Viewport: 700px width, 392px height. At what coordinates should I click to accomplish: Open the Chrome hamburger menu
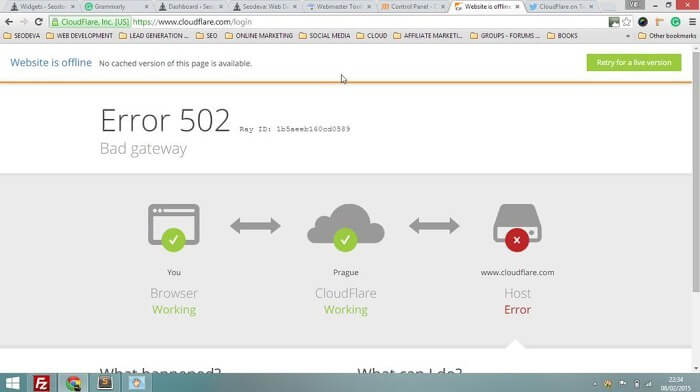pos(692,22)
